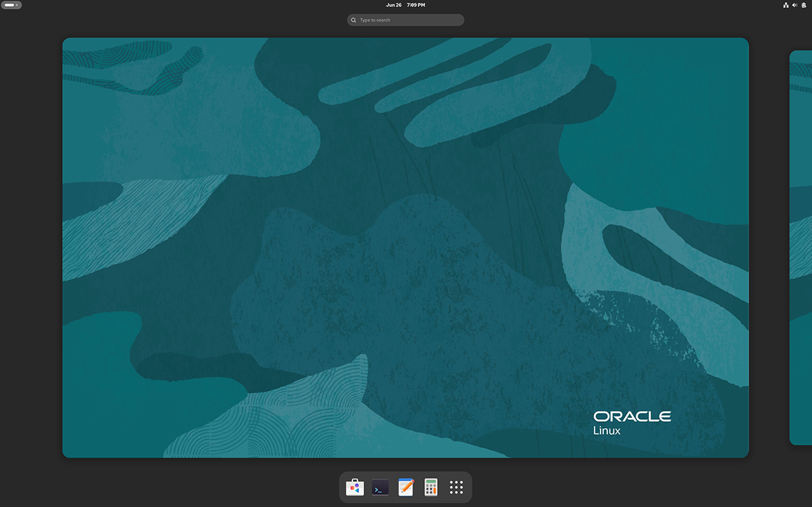Click the wired network status icon
The width and height of the screenshot is (812, 507).
click(x=786, y=5)
